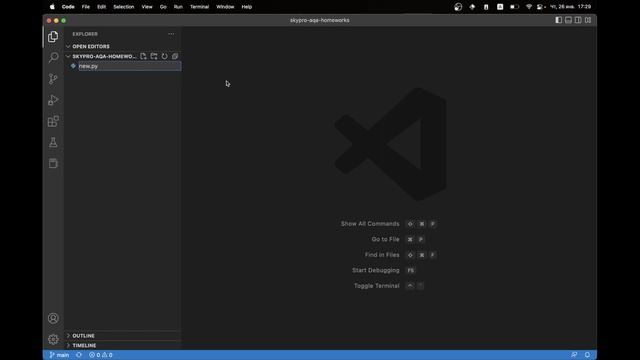Open the Source Control view
The height and width of the screenshot is (360, 640).
[53, 79]
